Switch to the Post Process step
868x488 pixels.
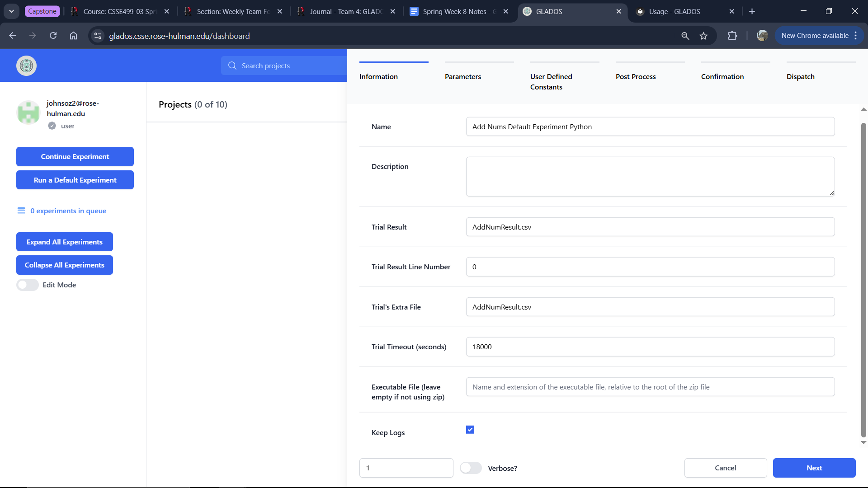tap(636, 77)
